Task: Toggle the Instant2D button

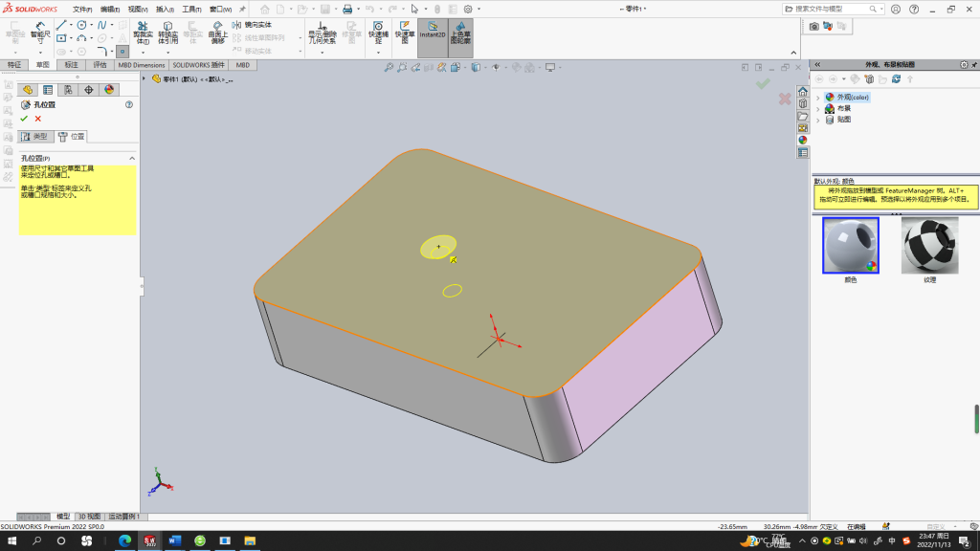Action: pyautogui.click(x=433, y=33)
